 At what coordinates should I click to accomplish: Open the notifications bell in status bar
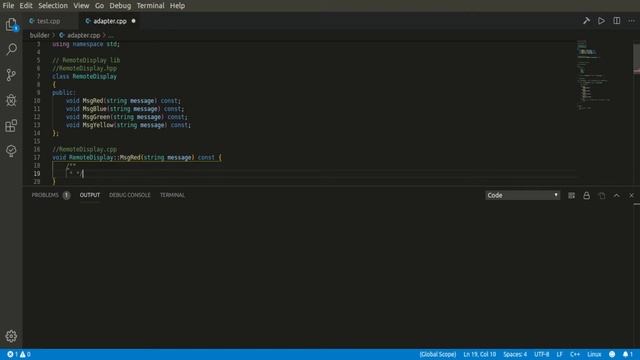pos(628,354)
